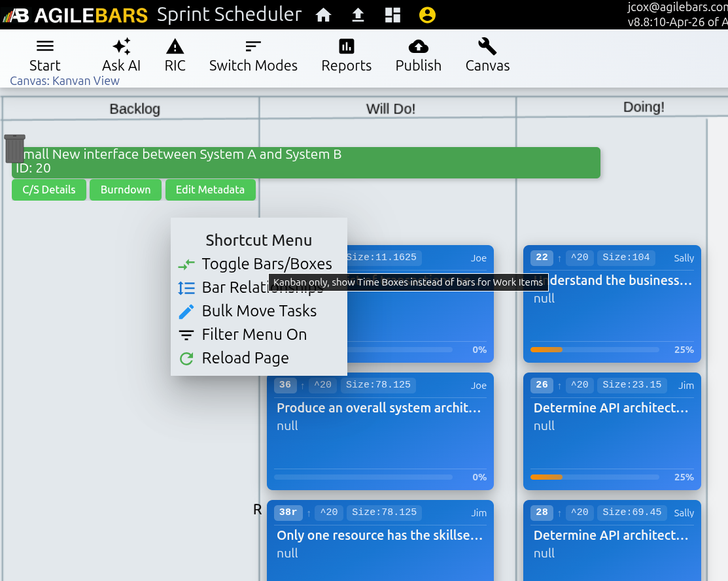Click Jim assignee on card 26
Viewport: 728px width, 581px height.
click(685, 386)
